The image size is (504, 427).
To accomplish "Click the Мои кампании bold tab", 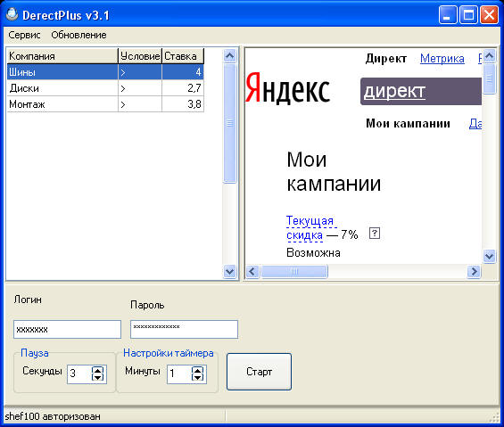I will coord(408,123).
